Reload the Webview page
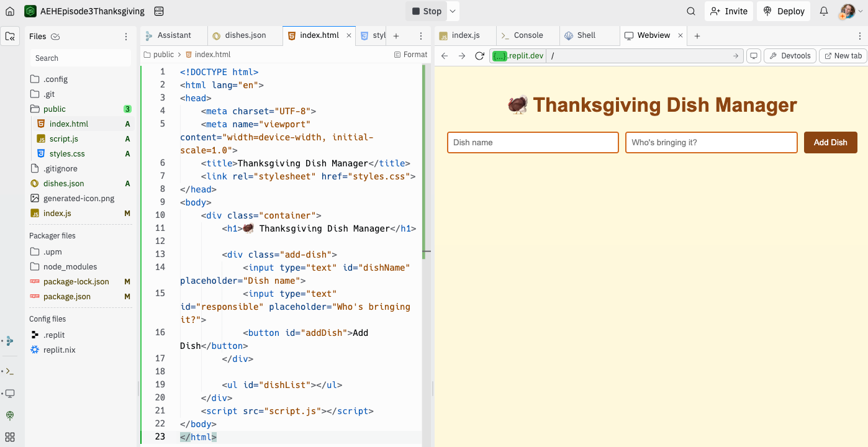868x447 pixels. tap(479, 56)
